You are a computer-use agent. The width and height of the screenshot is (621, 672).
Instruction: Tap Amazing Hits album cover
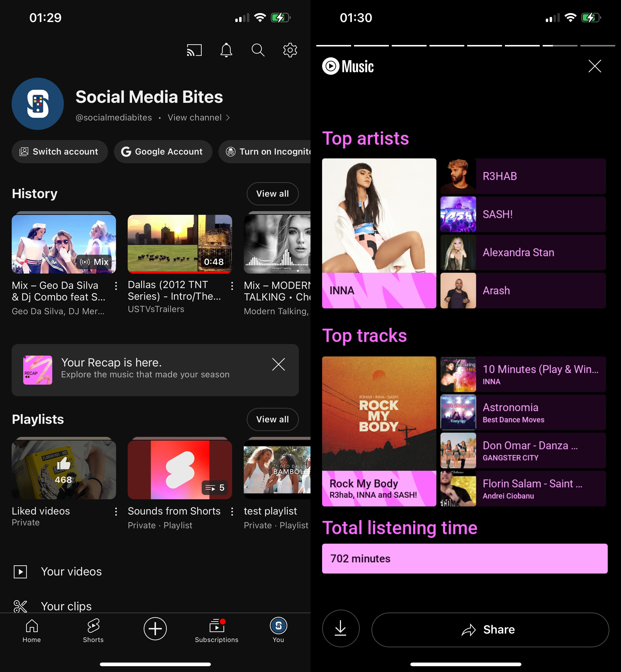click(x=458, y=374)
